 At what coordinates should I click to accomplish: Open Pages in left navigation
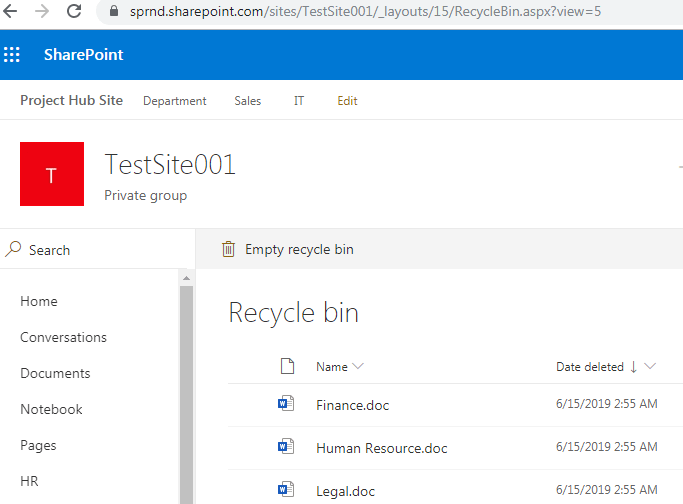pyautogui.click(x=38, y=446)
